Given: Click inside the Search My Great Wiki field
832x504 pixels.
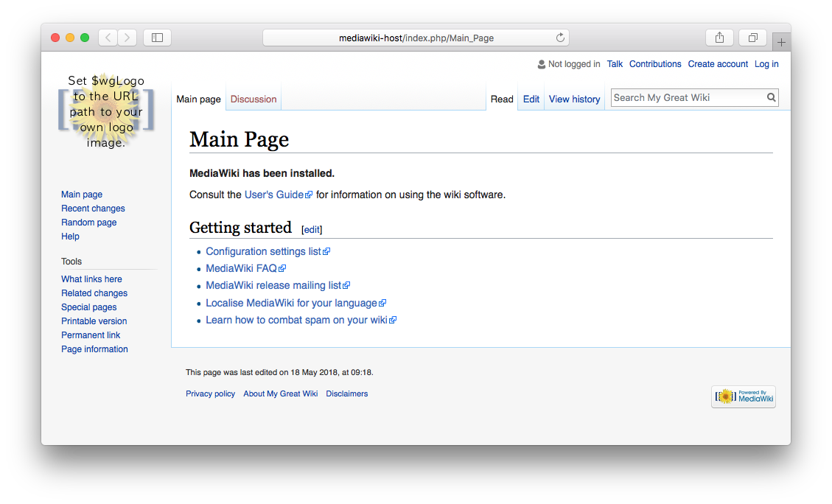Looking at the screenshot, I should pos(685,97).
